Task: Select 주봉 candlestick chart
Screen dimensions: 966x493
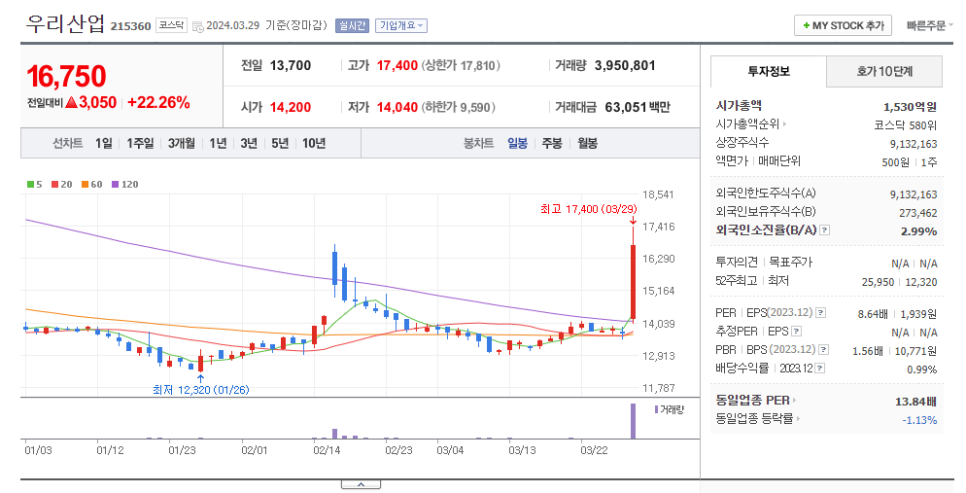Action: tap(552, 144)
